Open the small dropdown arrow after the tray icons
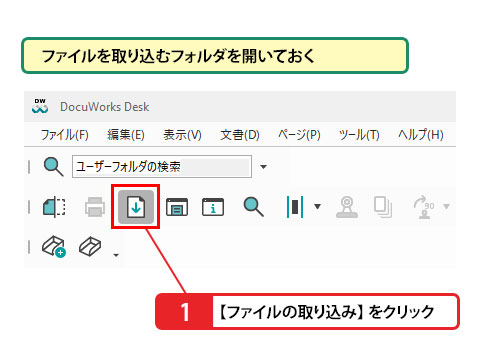480x360 pixels. [116, 255]
